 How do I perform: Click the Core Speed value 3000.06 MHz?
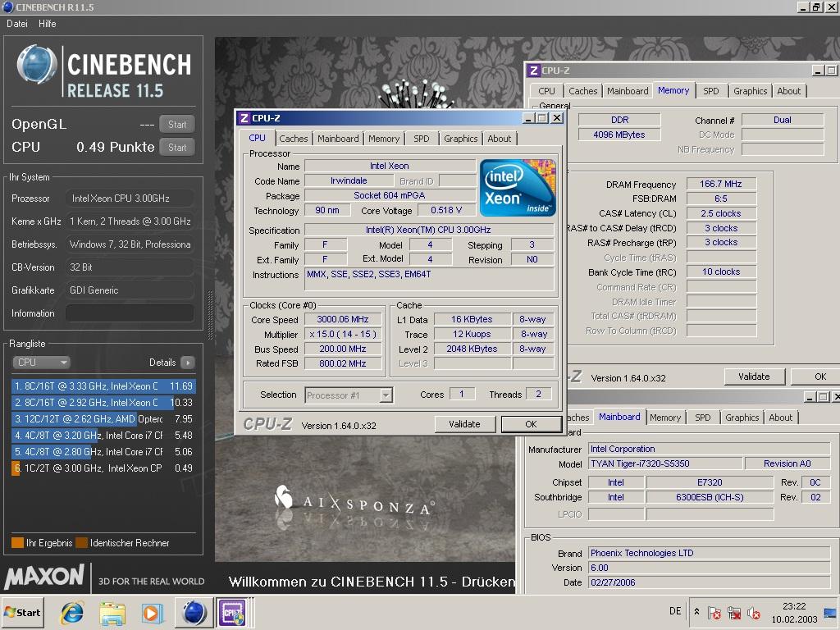(343, 319)
